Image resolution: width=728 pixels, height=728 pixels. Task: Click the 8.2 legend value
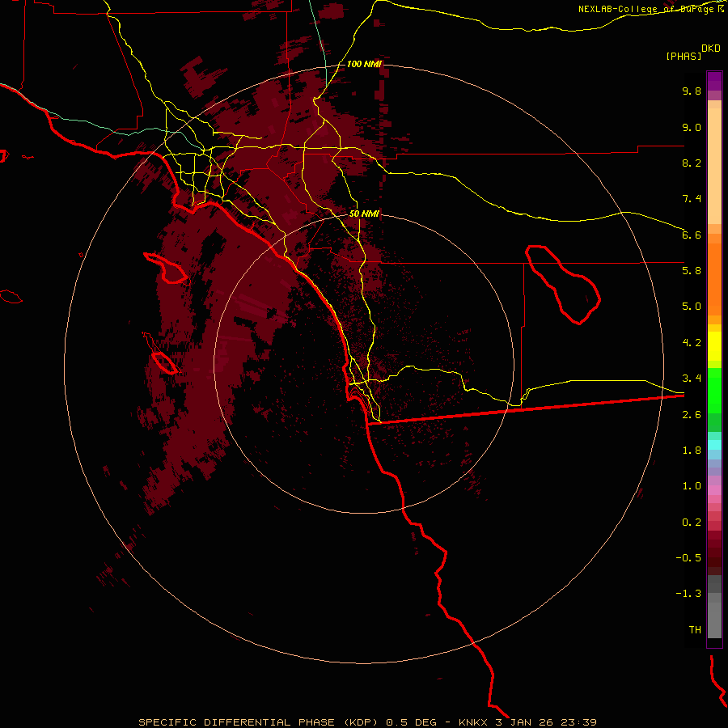pos(692,163)
